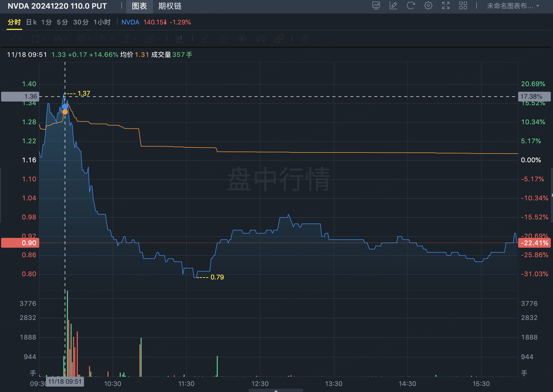553x392 pixels.
Task: Open the chart drawing edit icon
Action: click(x=393, y=6)
